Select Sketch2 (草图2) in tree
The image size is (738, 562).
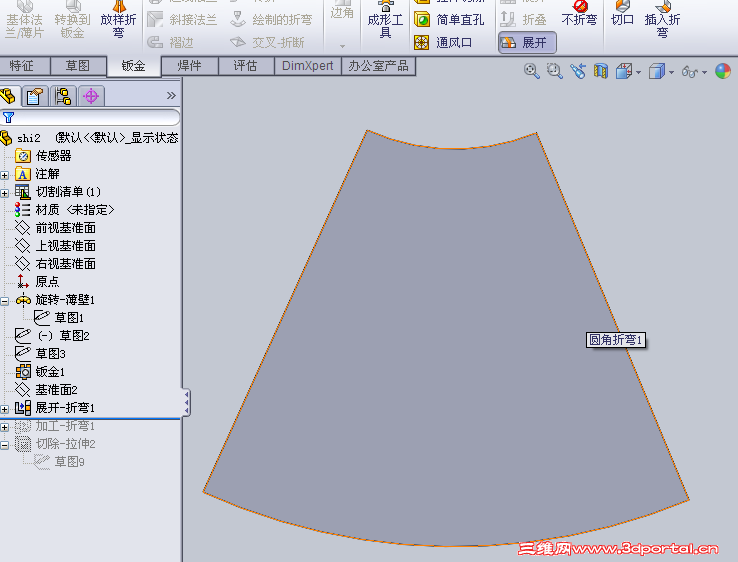click(x=52, y=336)
